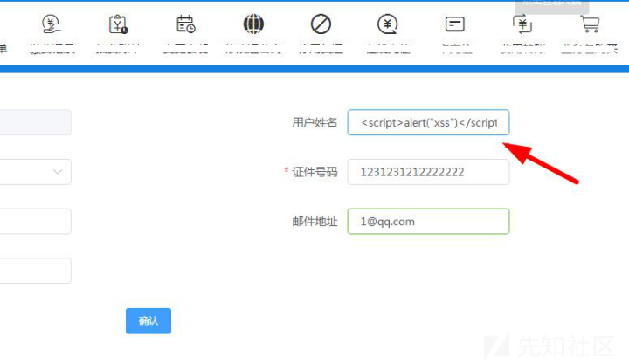Click the 邮件地址 field containing 1@qq.com
The width and height of the screenshot is (629, 364).
tap(428, 222)
